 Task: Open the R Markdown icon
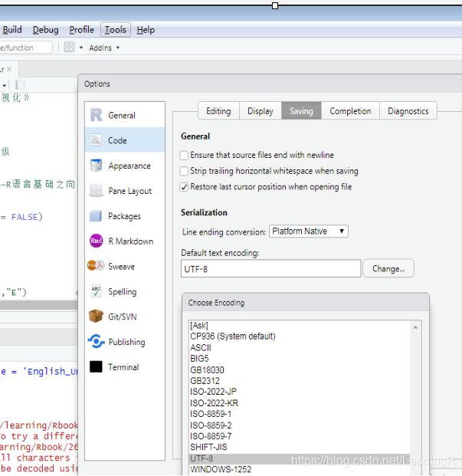96,241
